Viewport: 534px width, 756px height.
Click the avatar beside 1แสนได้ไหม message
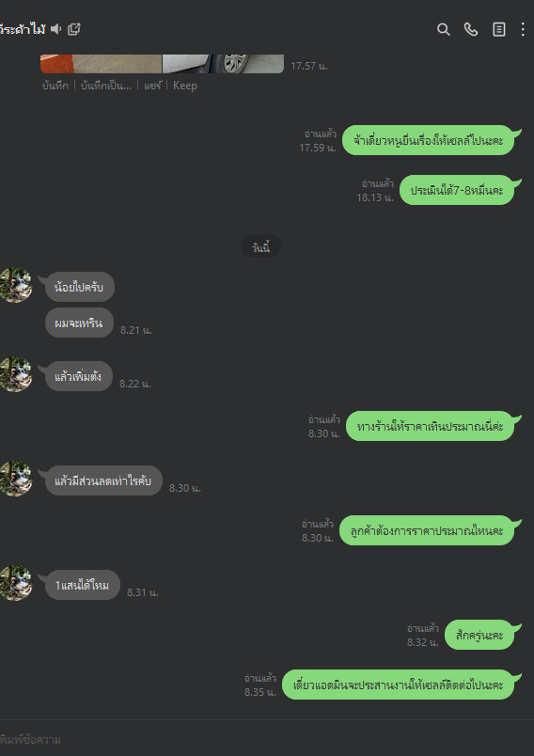pyautogui.click(x=15, y=583)
